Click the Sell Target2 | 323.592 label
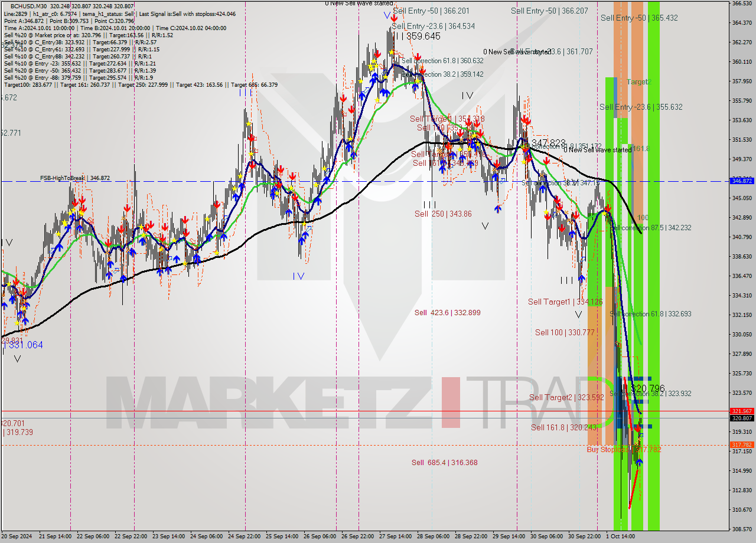This screenshot has width=756, height=543. (566, 397)
